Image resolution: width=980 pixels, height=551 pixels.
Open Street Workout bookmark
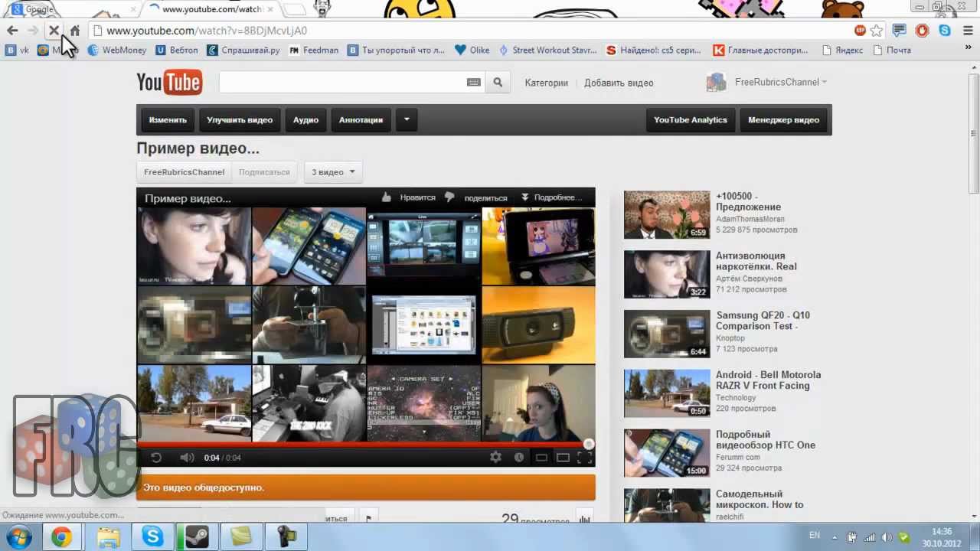[x=547, y=50]
